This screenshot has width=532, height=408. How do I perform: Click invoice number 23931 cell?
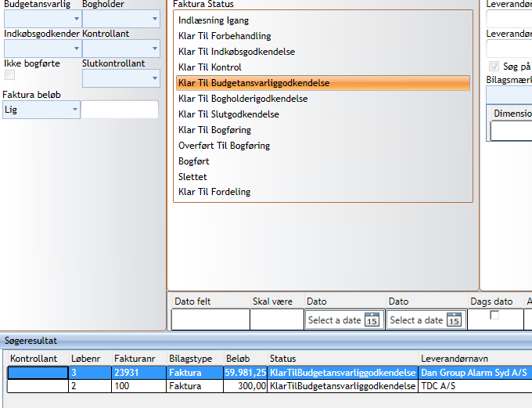point(139,373)
